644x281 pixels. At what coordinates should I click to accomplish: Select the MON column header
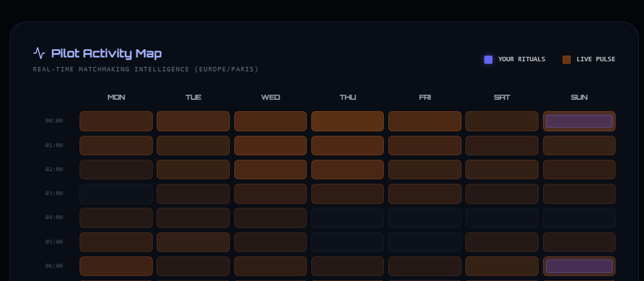116,97
